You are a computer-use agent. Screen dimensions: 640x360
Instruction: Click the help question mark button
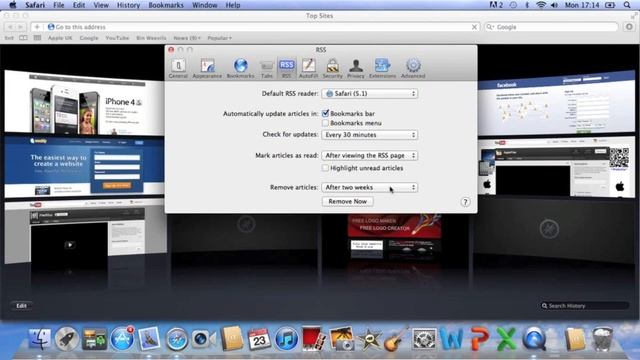pos(465,202)
